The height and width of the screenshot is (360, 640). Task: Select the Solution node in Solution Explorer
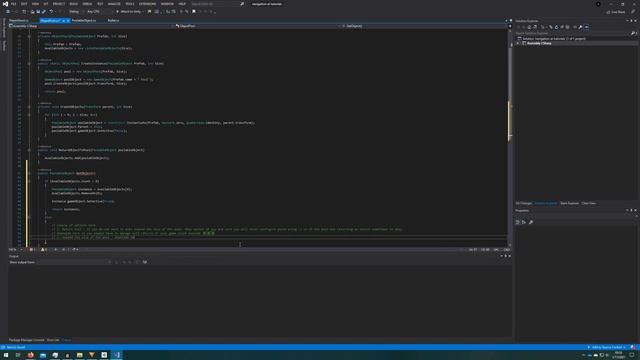click(554, 39)
